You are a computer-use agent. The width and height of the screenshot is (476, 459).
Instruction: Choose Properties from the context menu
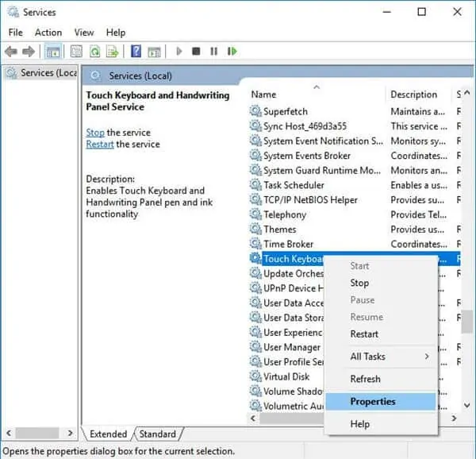(373, 402)
